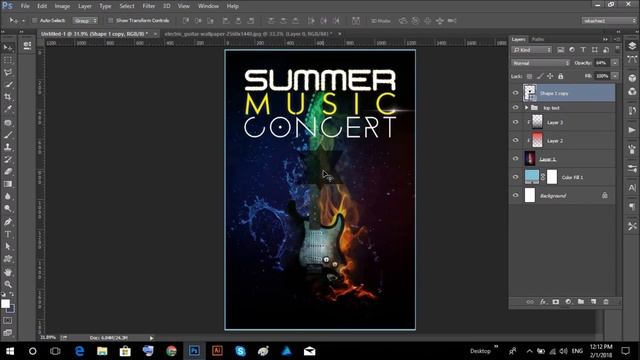Viewport: 640px width, 360px height.
Task: Expand the top text group folder
Action: (527, 108)
